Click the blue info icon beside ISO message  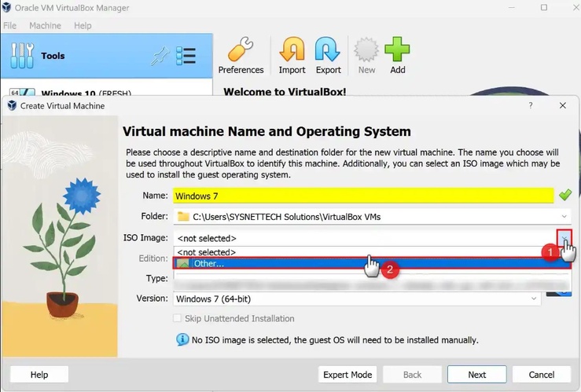(x=182, y=339)
